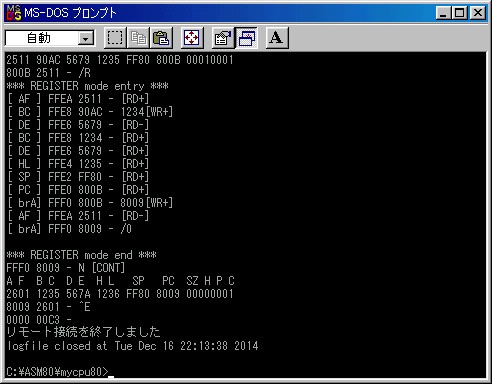The height and width of the screenshot is (384, 492).
Task: Click the '[ SP ] FFE2 FF80' row
Action: [x=78, y=177]
